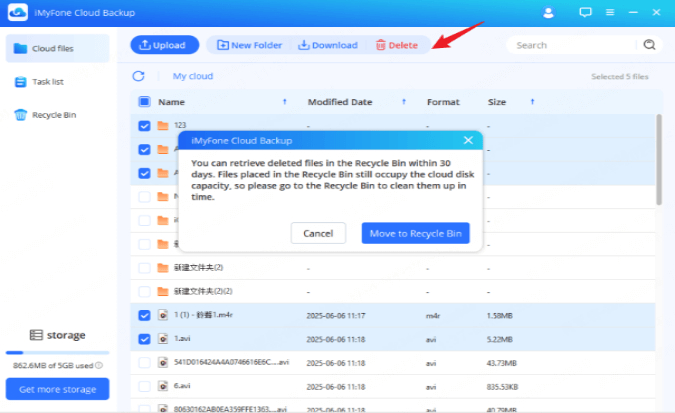675x413 pixels.
Task: Click the Format column header
Action: (x=443, y=102)
